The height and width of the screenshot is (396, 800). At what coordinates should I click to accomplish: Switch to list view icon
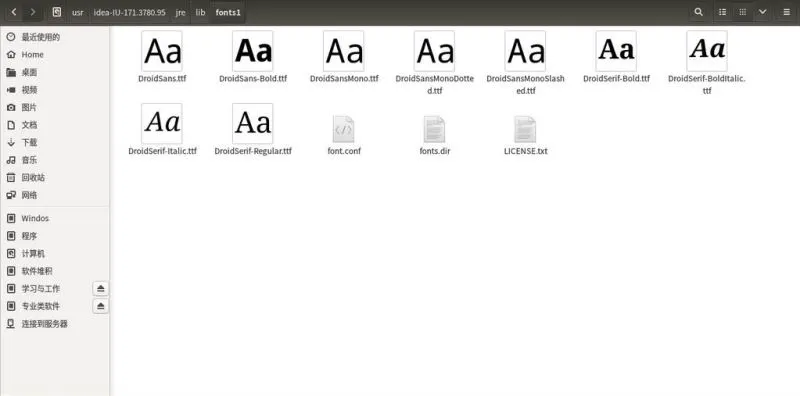[x=722, y=12]
